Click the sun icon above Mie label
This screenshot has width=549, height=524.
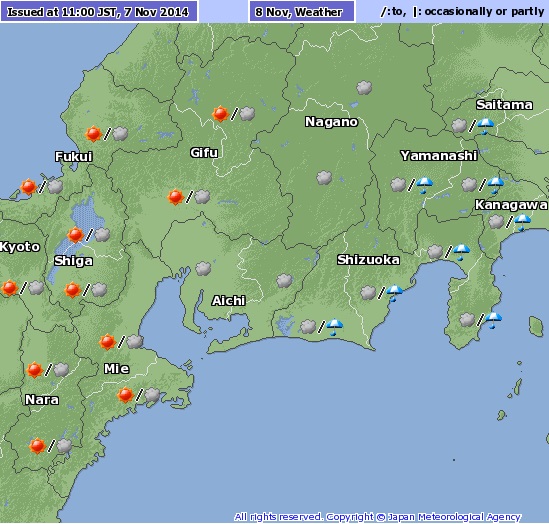[x=107, y=342]
